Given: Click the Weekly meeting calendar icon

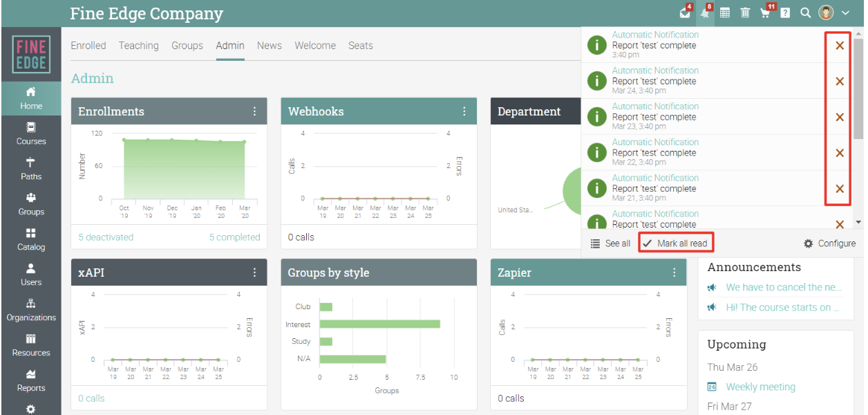Looking at the screenshot, I should 712,387.
